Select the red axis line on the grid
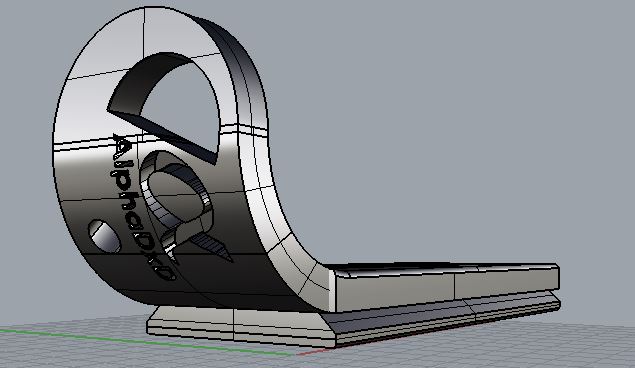This screenshot has width=635, height=368. pos(312,351)
